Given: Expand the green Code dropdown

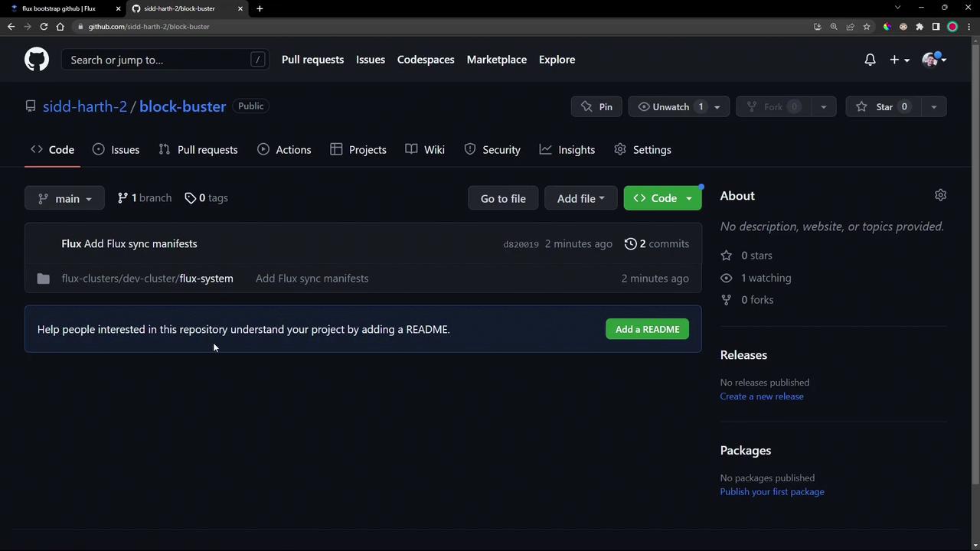Looking at the screenshot, I should (x=662, y=199).
